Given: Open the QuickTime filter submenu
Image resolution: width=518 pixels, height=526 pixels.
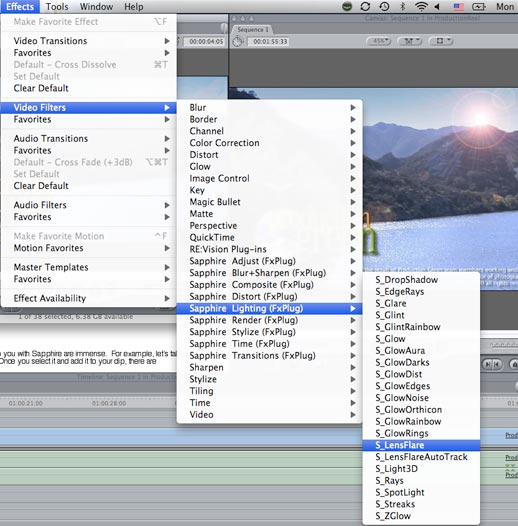Looking at the screenshot, I should 269,238.
